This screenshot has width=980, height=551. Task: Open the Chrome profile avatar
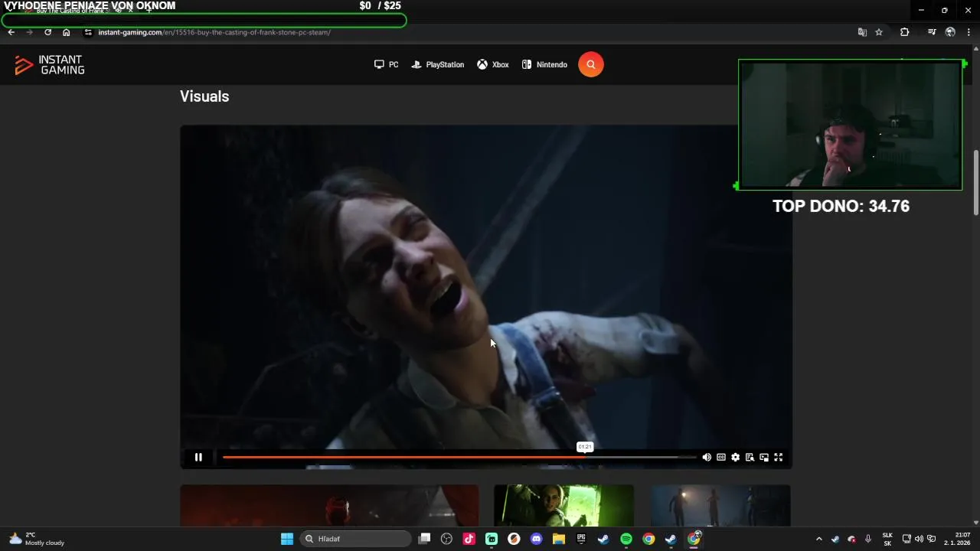click(950, 32)
